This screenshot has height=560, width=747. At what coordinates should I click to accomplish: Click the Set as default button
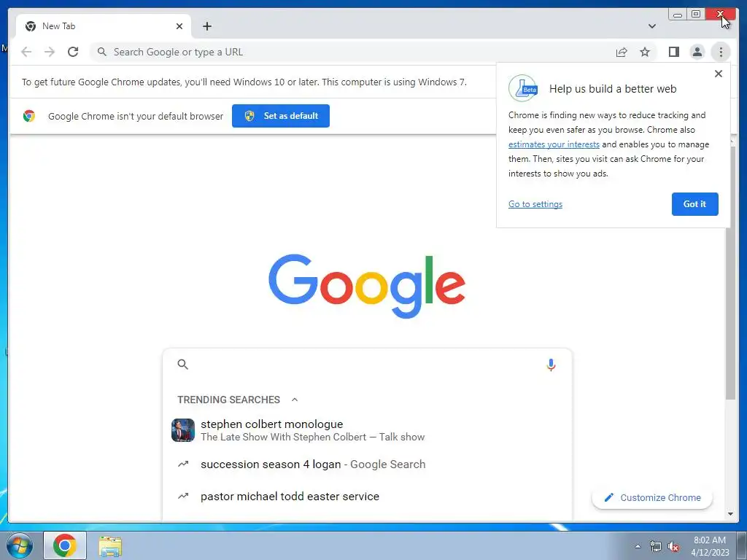[x=281, y=116]
